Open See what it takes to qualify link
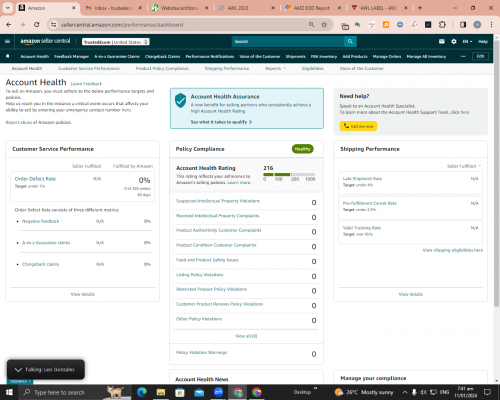This screenshot has width=500, height=400. click(x=221, y=122)
